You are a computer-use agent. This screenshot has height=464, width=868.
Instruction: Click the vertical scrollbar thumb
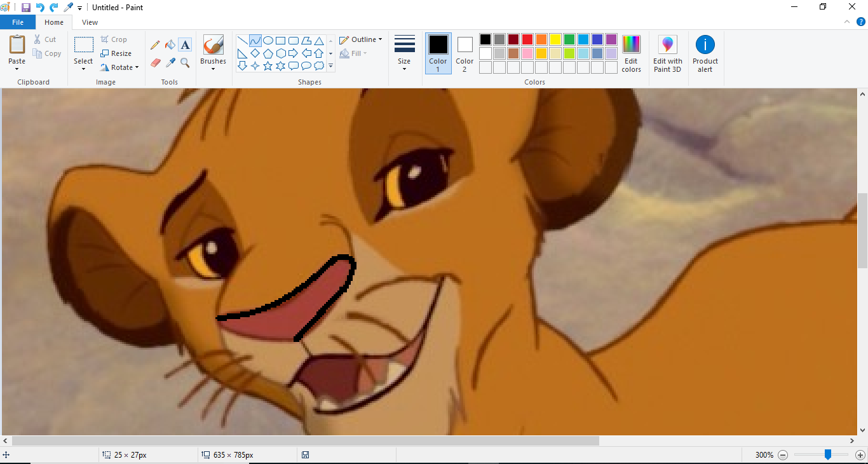click(862, 231)
